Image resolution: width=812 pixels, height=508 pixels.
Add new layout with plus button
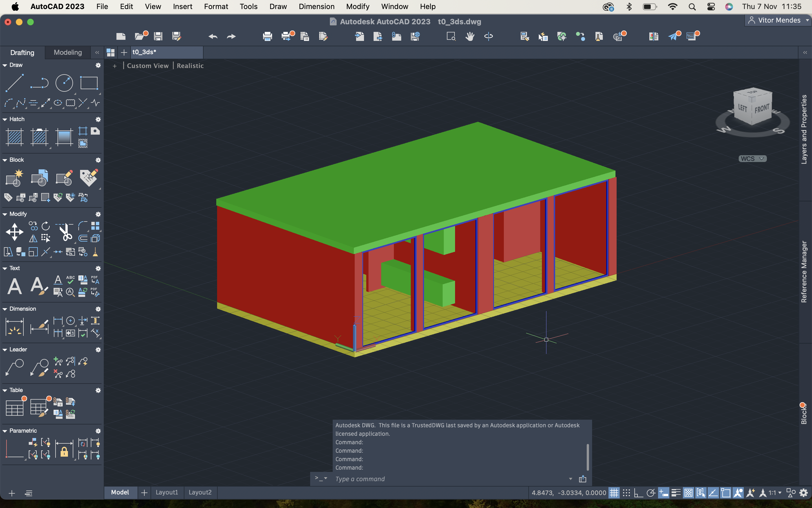click(x=144, y=492)
